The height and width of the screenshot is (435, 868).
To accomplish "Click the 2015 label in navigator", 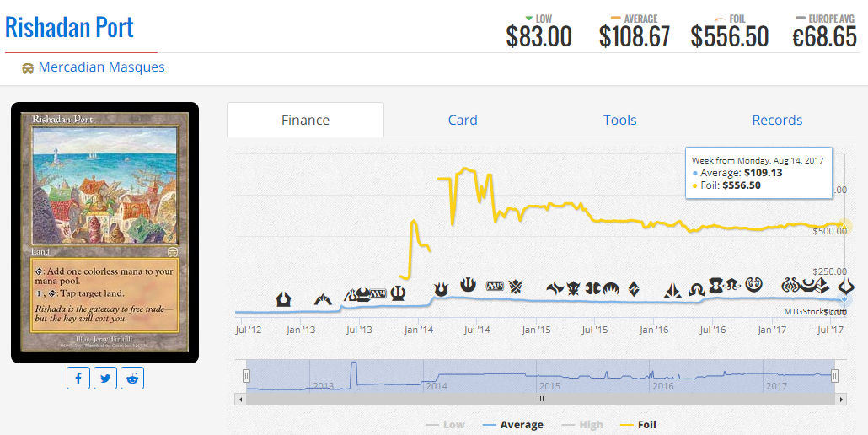I will 549,386.
